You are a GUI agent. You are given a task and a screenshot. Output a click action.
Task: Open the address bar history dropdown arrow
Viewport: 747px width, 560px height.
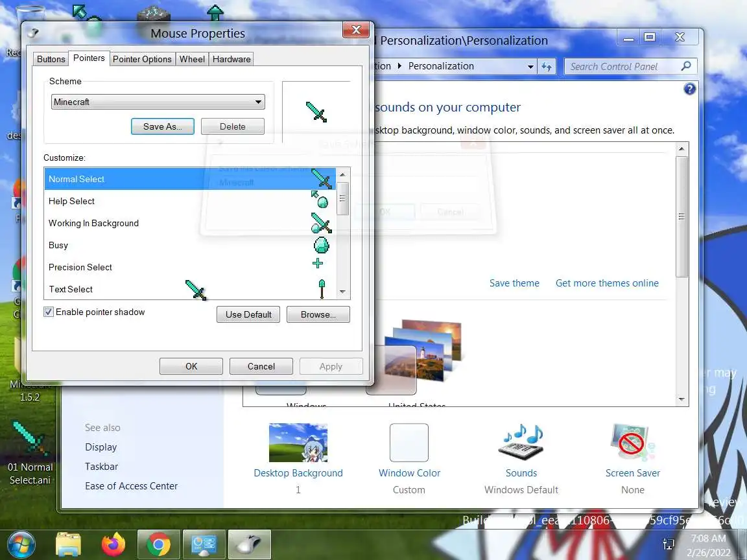(x=530, y=67)
